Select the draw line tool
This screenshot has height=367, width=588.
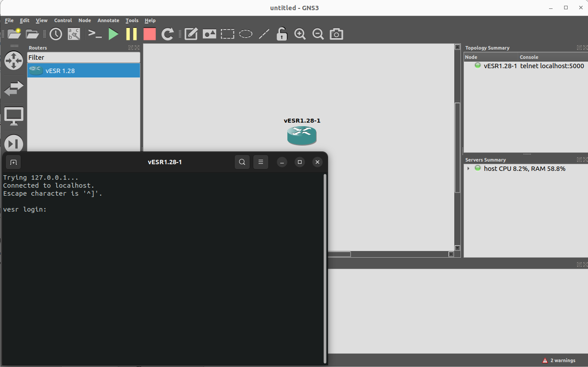pos(264,34)
